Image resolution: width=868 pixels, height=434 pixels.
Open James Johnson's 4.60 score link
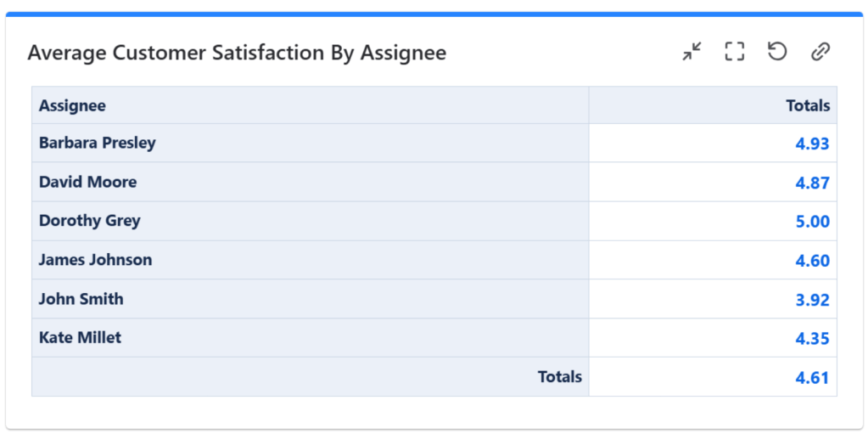tap(812, 261)
